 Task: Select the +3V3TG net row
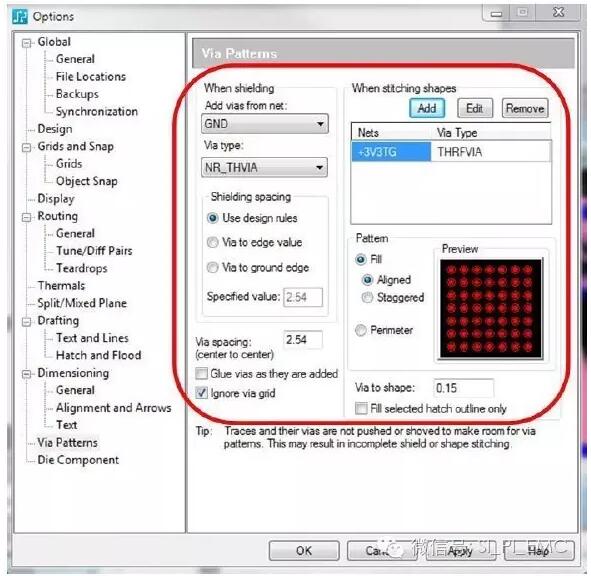click(451, 152)
